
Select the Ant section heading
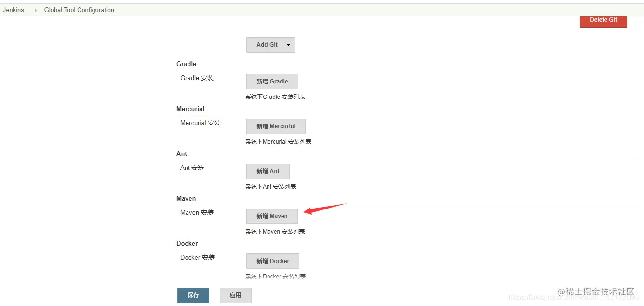click(182, 153)
